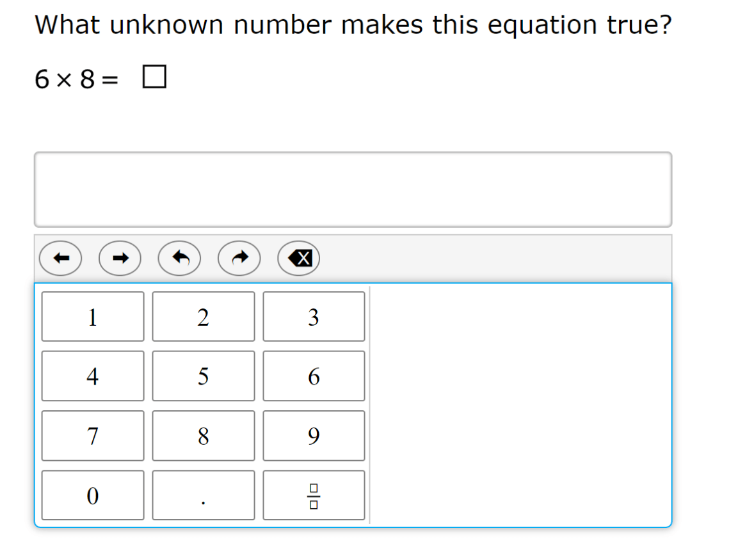
Task: Delete character with backspace icon
Action: coord(299,259)
